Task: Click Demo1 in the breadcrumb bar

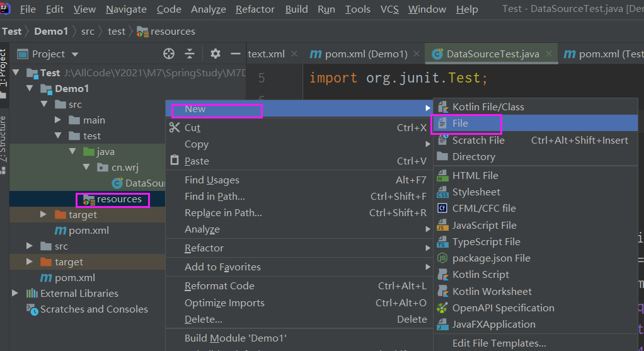Action: 51,32
